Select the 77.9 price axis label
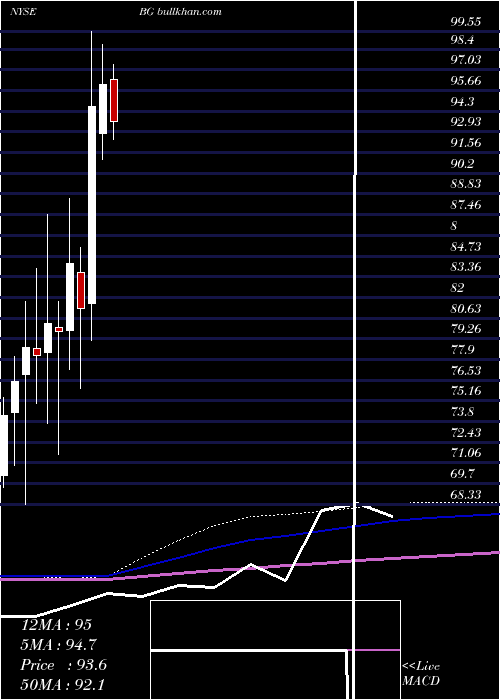 pos(462,350)
